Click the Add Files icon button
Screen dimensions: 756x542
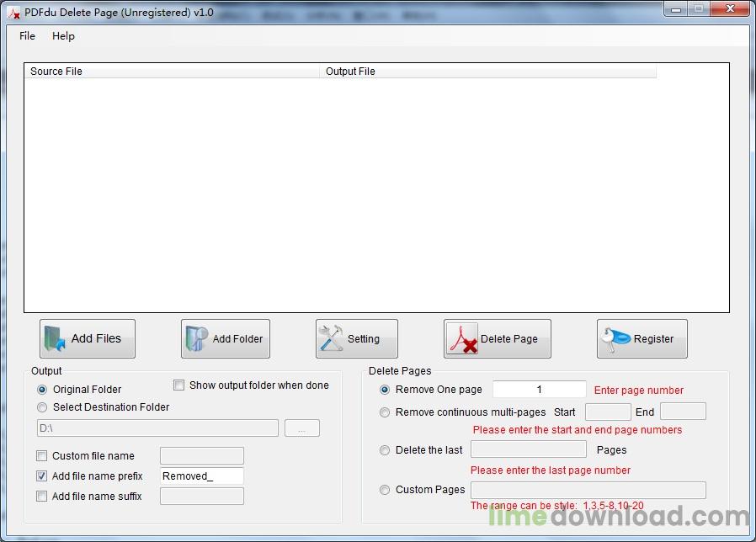[88, 338]
